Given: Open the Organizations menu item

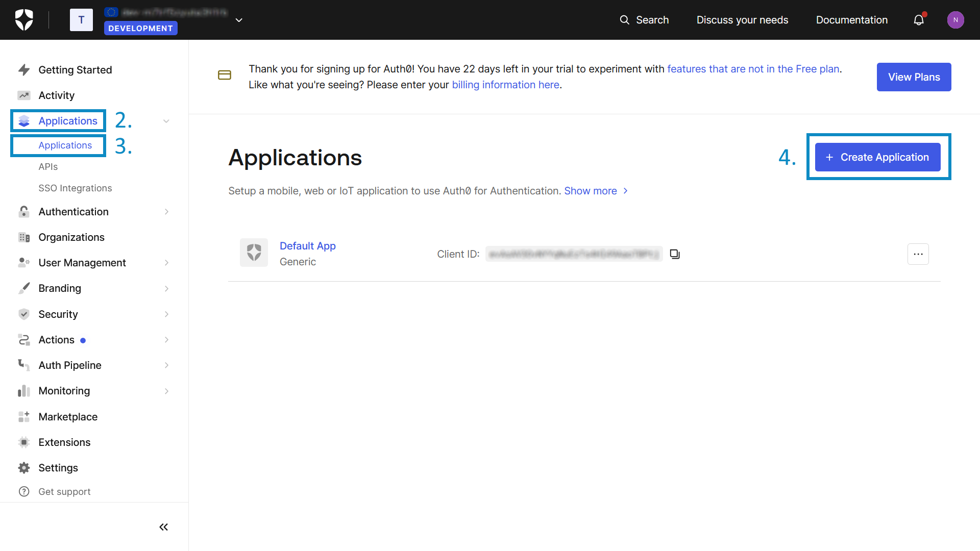Looking at the screenshot, I should coord(71,237).
